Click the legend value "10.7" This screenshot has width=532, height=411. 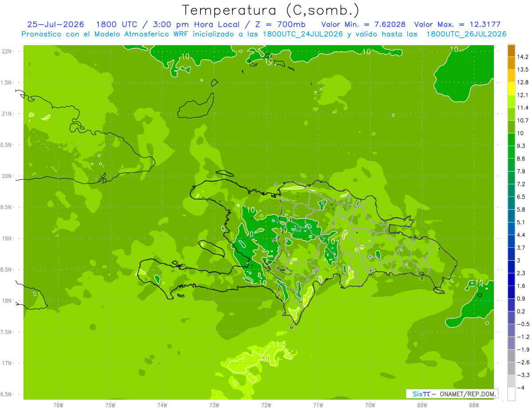point(523,121)
